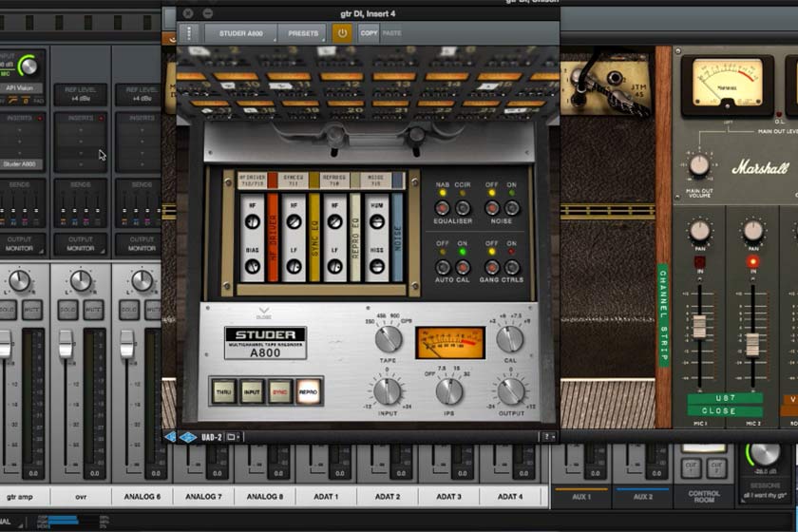Solo the ovr channel
The height and width of the screenshot is (532, 798).
[67, 310]
